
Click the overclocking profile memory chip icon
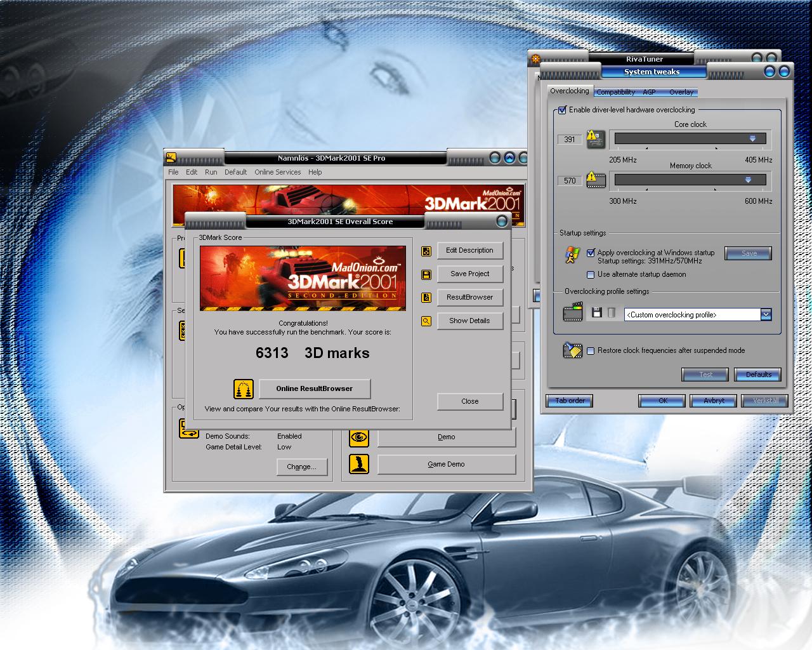coord(573,312)
